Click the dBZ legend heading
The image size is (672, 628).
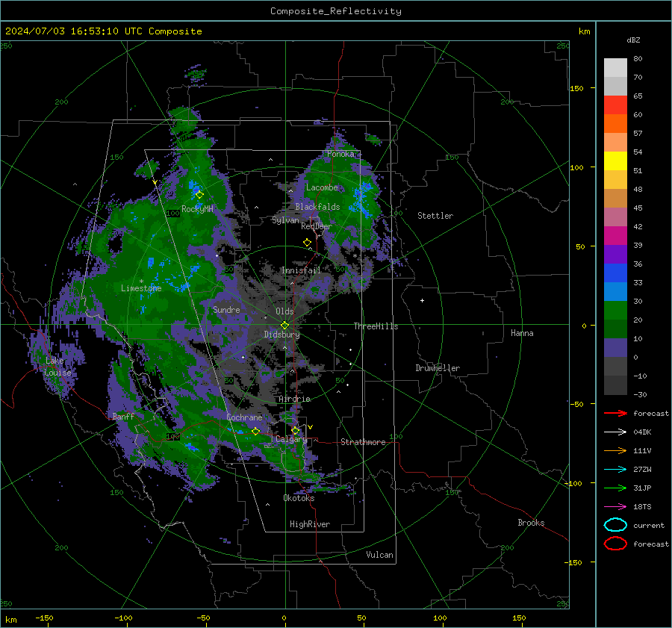[x=633, y=40]
